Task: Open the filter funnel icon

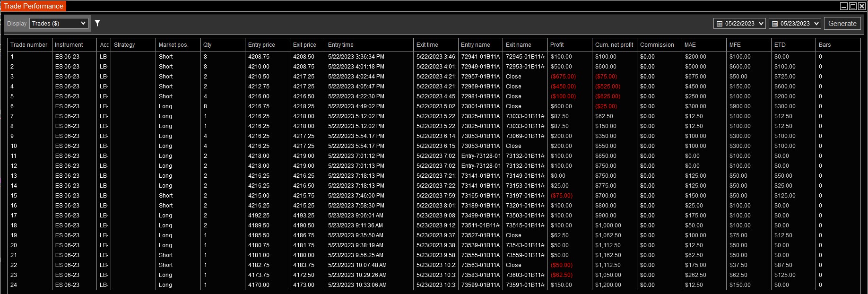Action: pos(97,23)
